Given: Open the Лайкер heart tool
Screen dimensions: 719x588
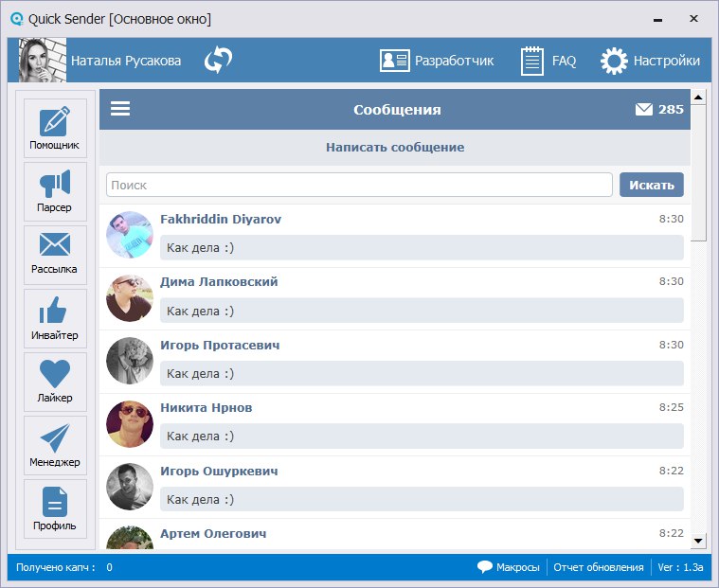Looking at the screenshot, I should tap(55, 382).
